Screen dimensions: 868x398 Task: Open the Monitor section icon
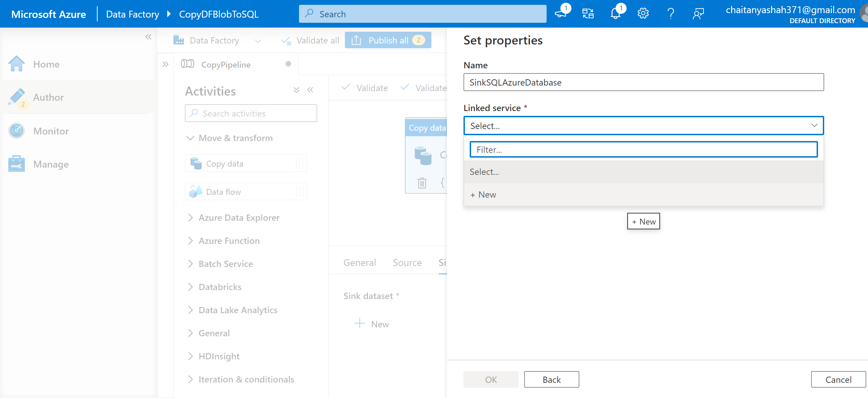pos(16,131)
